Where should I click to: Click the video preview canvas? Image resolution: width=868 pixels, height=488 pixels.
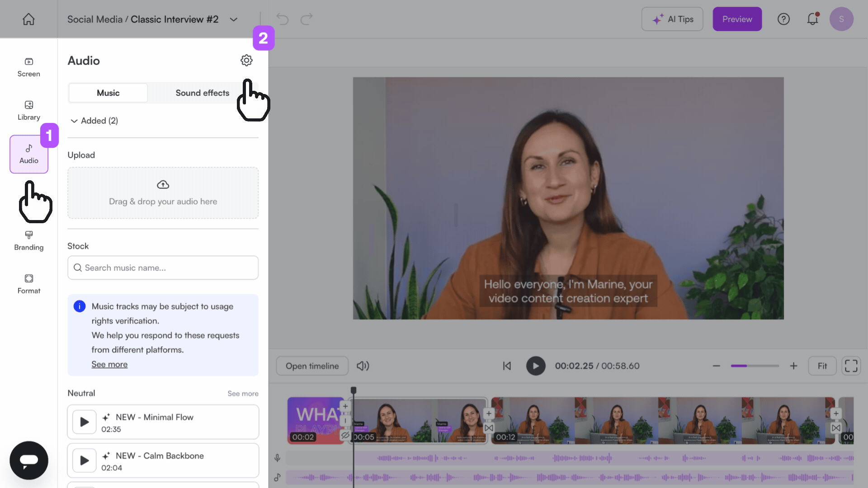[x=568, y=198]
